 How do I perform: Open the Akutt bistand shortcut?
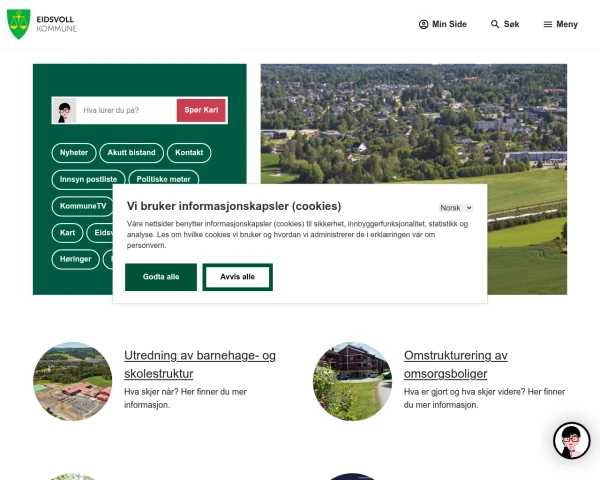point(131,153)
